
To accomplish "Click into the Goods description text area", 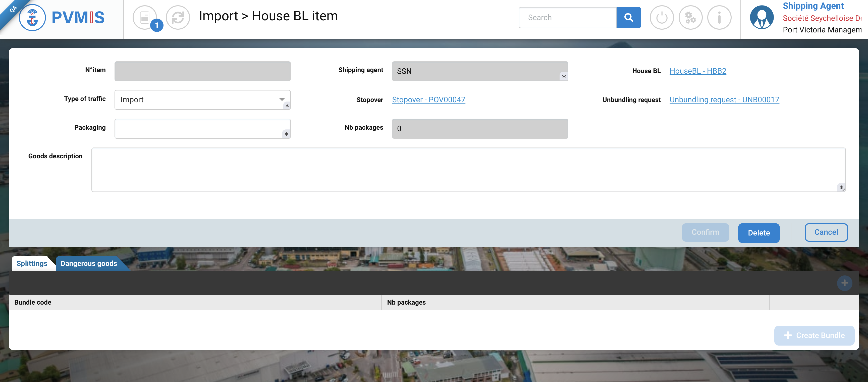I will click(468, 170).
